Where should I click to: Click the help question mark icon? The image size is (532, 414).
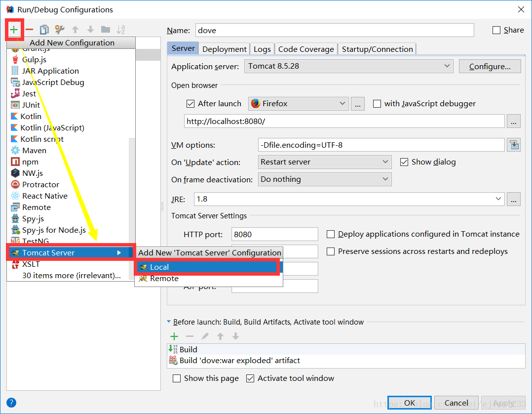click(11, 403)
